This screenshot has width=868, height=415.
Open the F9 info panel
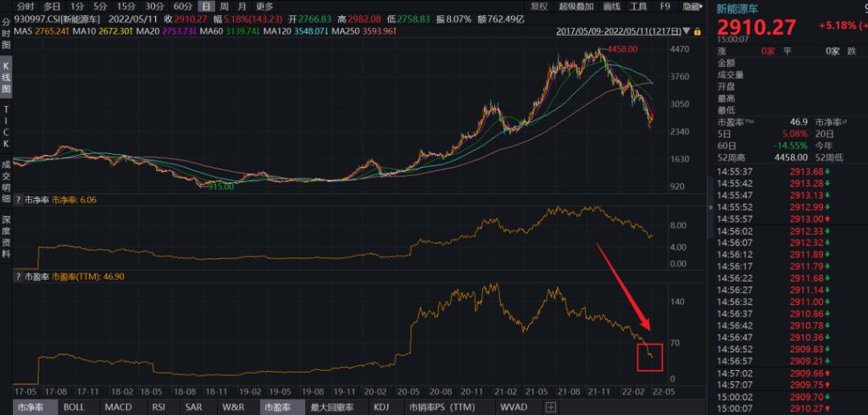tap(665, 6)
